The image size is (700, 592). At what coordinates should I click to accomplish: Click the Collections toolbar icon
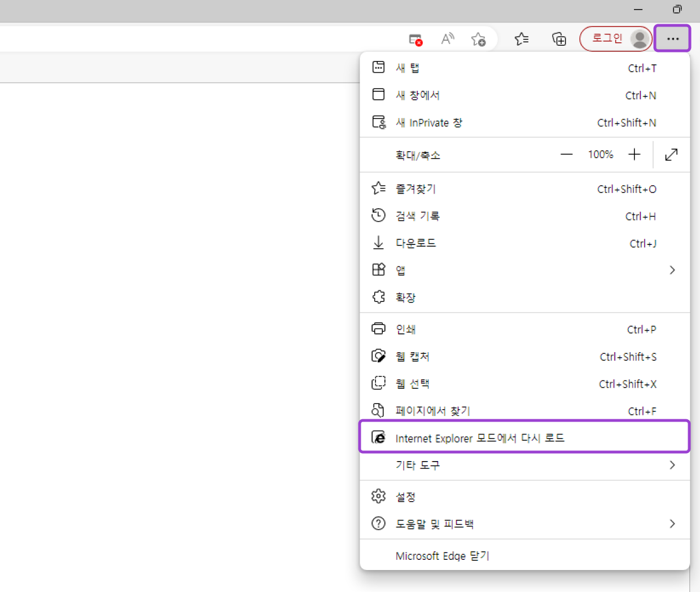tap(558, 39)
